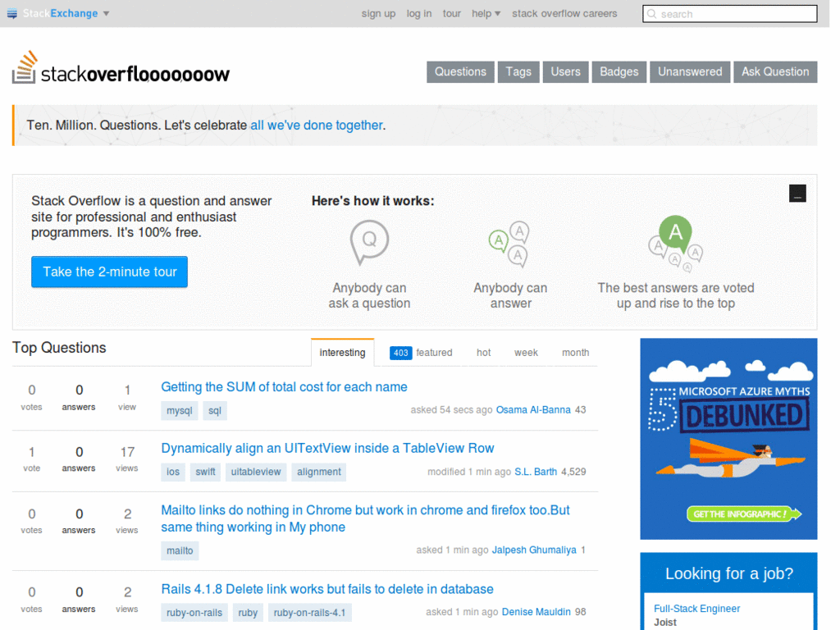Open 'Dynamically align an UITextView' question

point(327,449)
